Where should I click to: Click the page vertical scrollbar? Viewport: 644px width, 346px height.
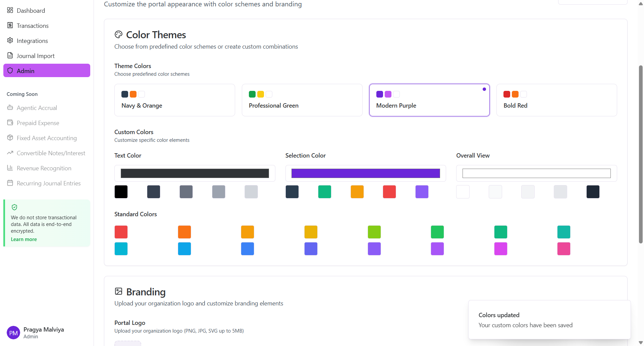pos(641,154)
